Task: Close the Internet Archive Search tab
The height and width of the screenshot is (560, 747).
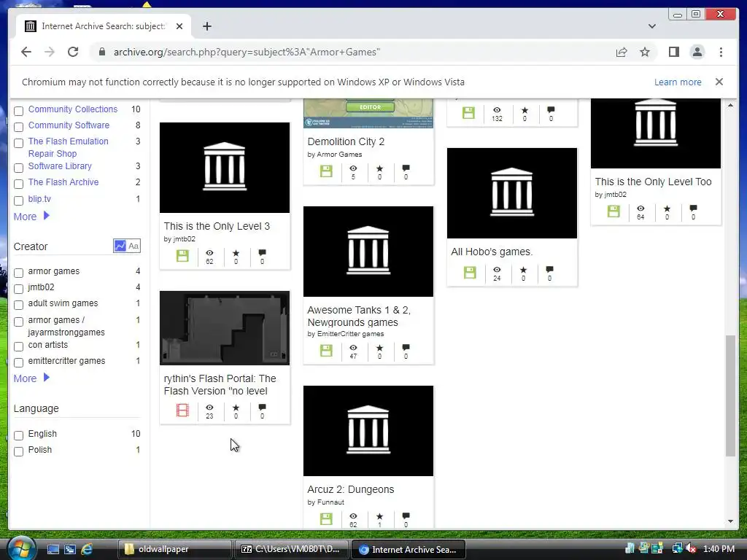Action: 179,26
